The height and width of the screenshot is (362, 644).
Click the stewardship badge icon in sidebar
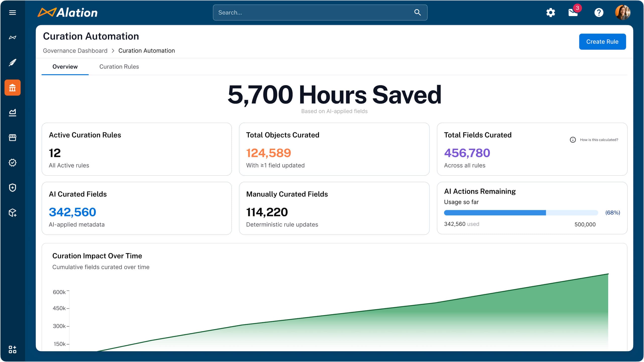[x=13, y=162]
